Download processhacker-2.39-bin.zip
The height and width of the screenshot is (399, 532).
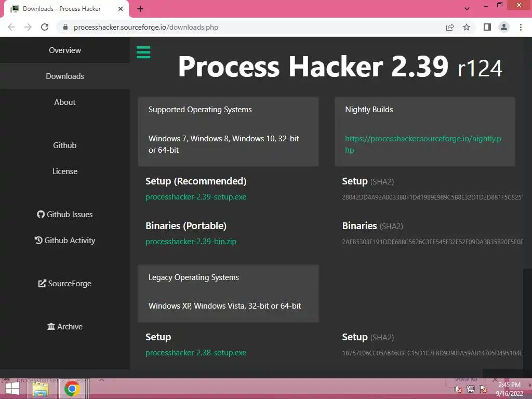[191, 242]
